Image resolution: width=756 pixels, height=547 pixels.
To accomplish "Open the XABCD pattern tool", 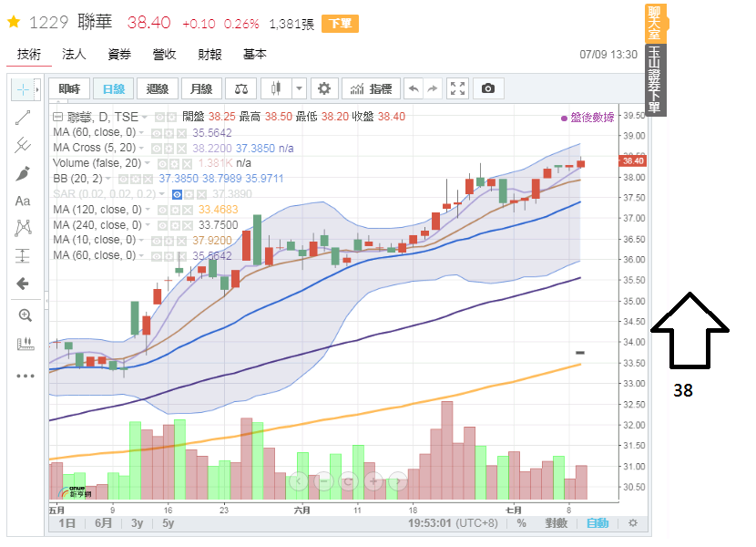I will pyautogui.click(x=23, y=227).
